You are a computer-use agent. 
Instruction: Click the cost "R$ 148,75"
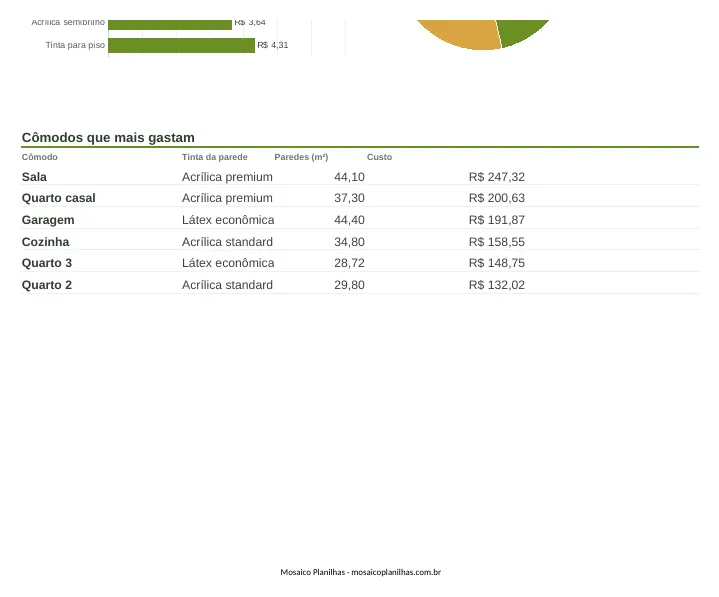(x=497, y=263)
